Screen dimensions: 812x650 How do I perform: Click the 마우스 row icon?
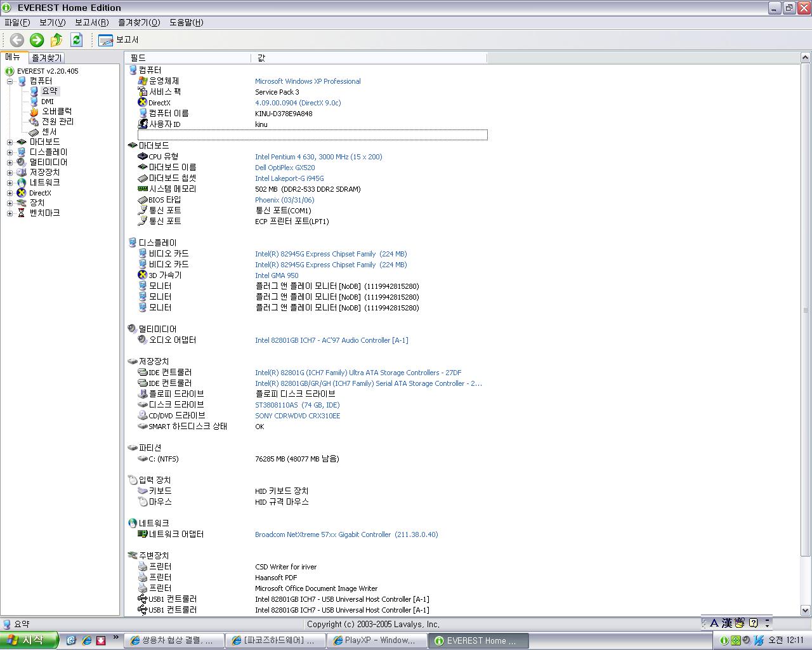click(x=143, y=502)
